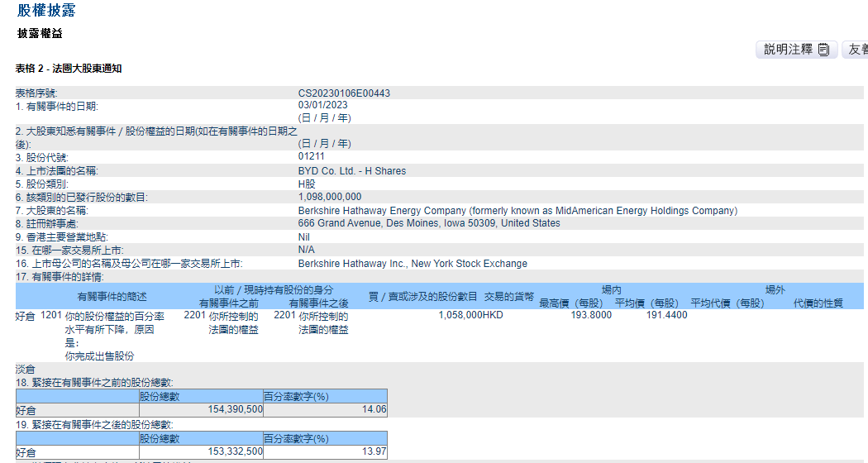Select shares involved 1,058,000
868x463 pixels.
pyautogui.click(x=460, y=315)
